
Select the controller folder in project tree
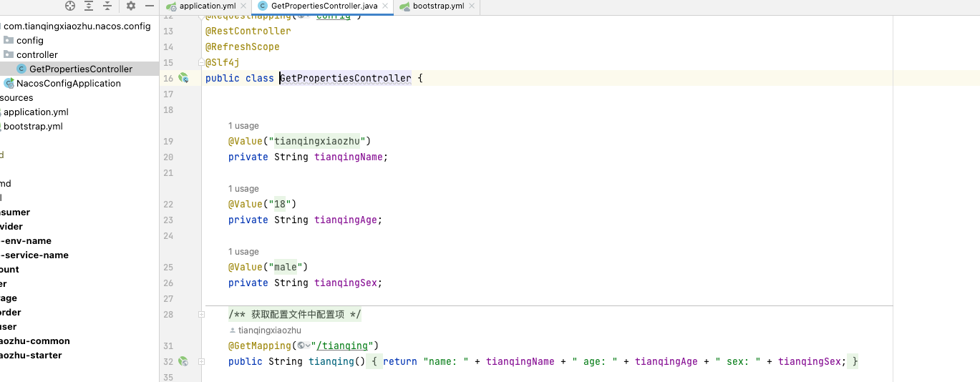coord(37,54)
